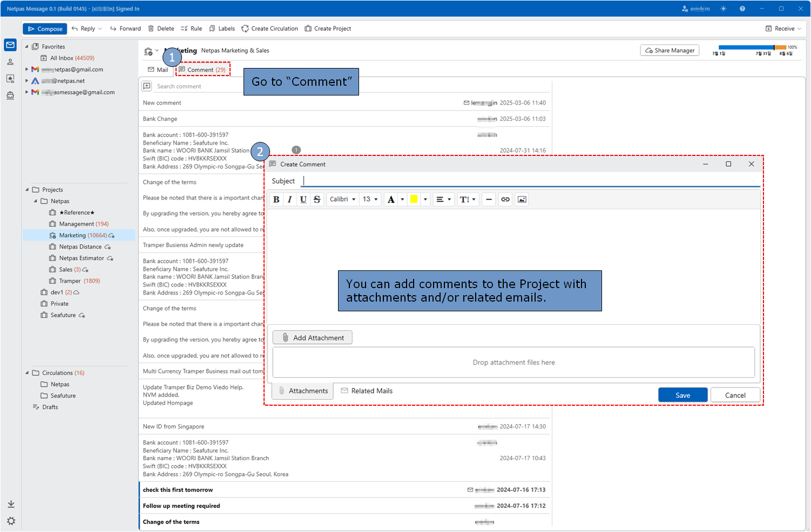The width and height of the screenshot is (811, 532).
Task: Collapse the Projects tree node
Action: pos(27,190)
